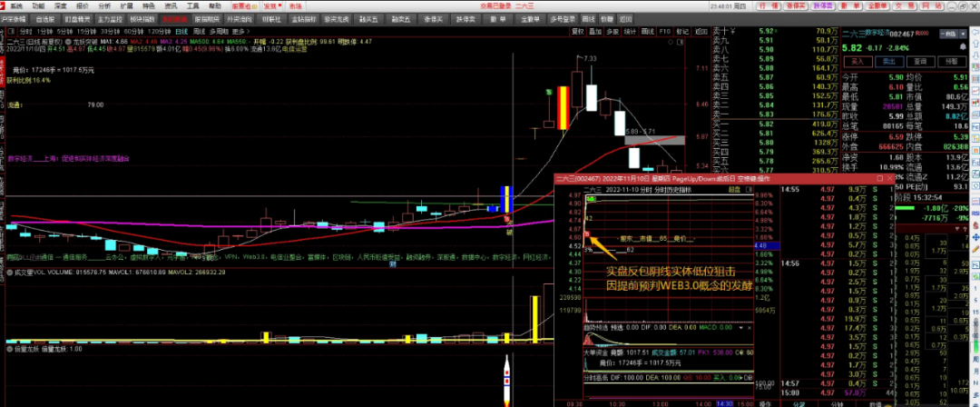Select the 龙头股 red toolbar button

(x=175, y=19)
